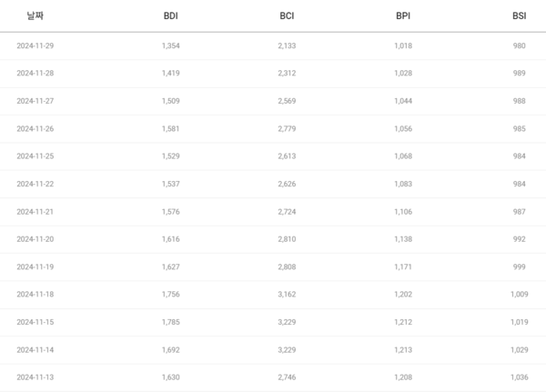Click BDI value 1,509 for 2024-11-27
Screen dimensions: 546x392
[x=170, y=101]
